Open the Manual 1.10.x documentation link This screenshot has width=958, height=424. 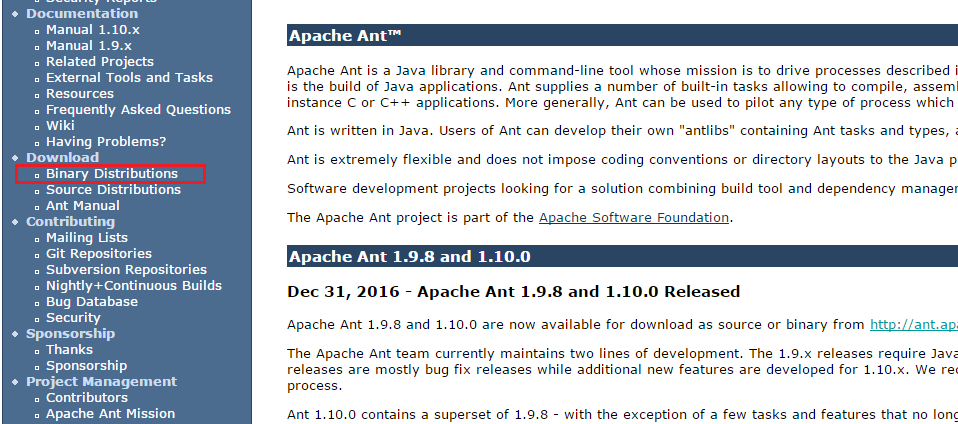[x=93, y=30]
